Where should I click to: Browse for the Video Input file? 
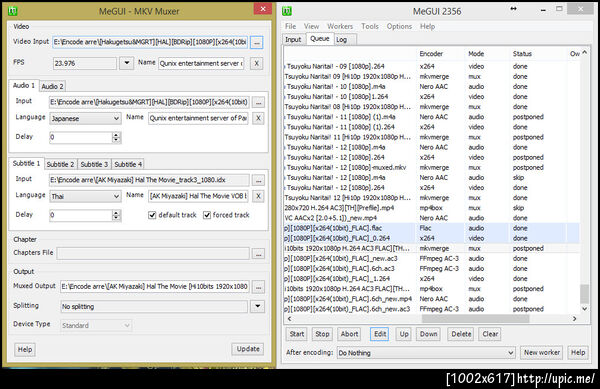[x=257, y=42]
